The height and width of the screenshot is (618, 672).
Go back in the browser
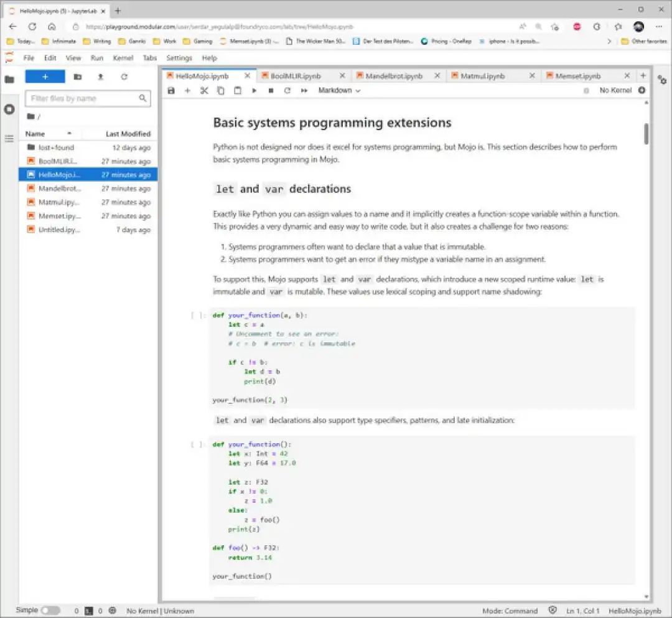coord(12,27)
